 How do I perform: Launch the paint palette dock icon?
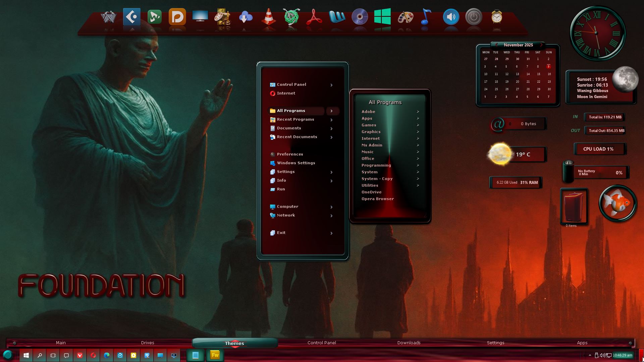click(405, 17)
